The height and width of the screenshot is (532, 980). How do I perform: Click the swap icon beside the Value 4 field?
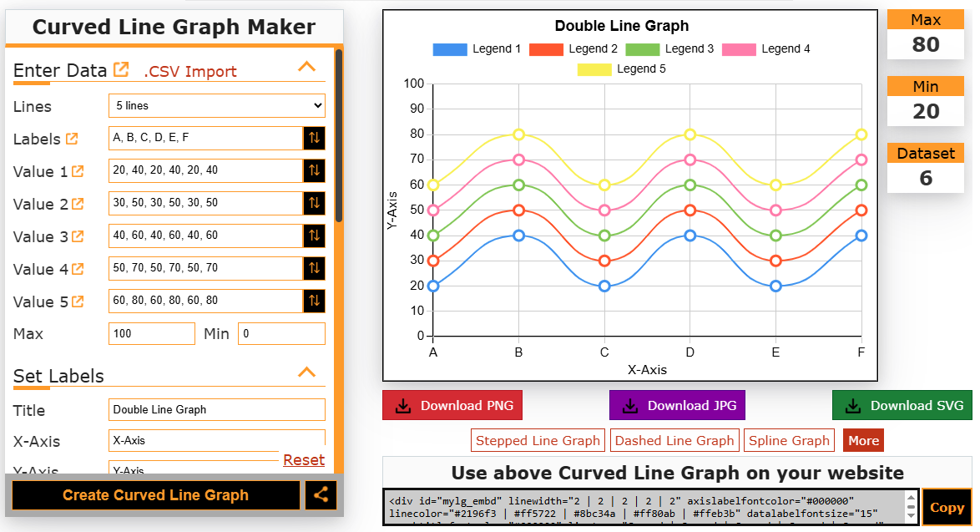pos(315,267)
